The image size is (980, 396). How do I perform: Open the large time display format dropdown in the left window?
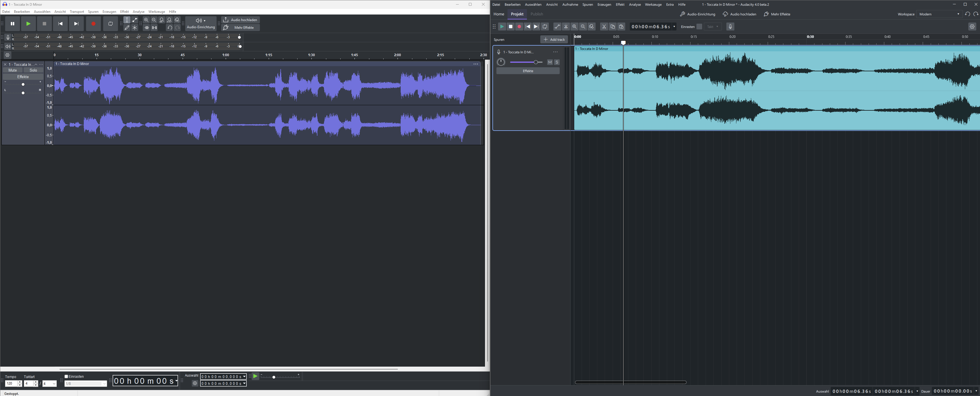pos(176,381)
